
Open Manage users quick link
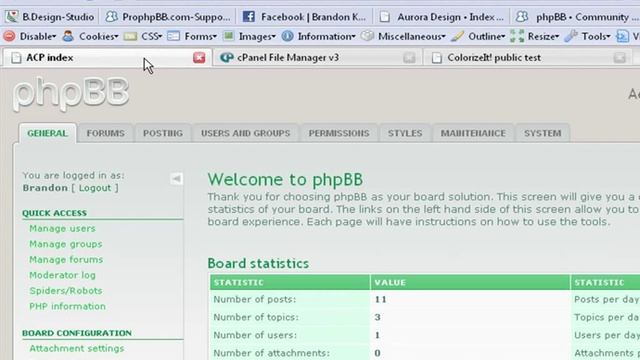pos(62,228)
